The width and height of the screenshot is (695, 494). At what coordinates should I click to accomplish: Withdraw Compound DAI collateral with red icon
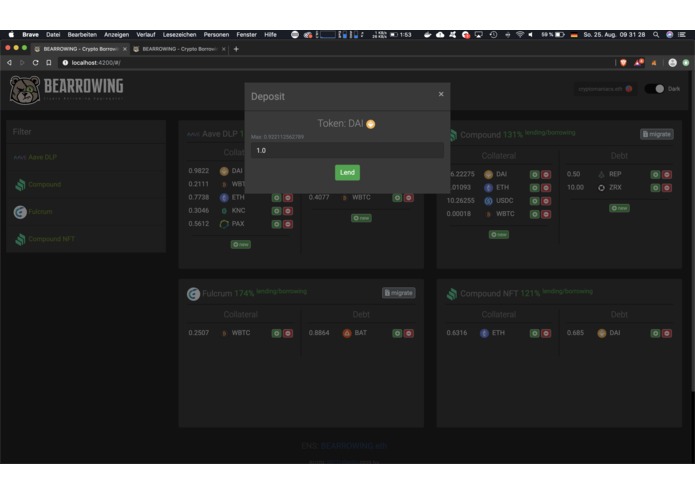pyautogui.click(x=546, y=175)
